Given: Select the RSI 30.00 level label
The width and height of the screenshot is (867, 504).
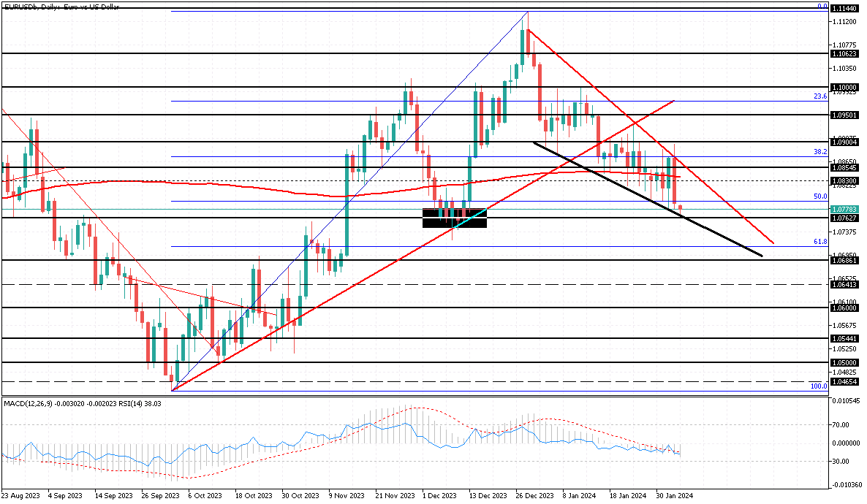Looking at the screenshot, I should 841,462.
